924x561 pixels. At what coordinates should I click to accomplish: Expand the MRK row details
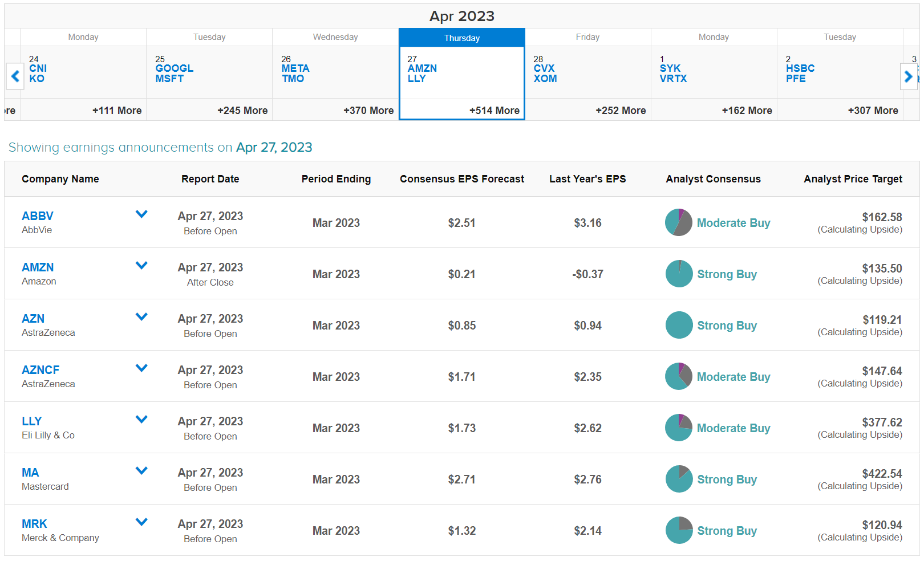point(141,522)
